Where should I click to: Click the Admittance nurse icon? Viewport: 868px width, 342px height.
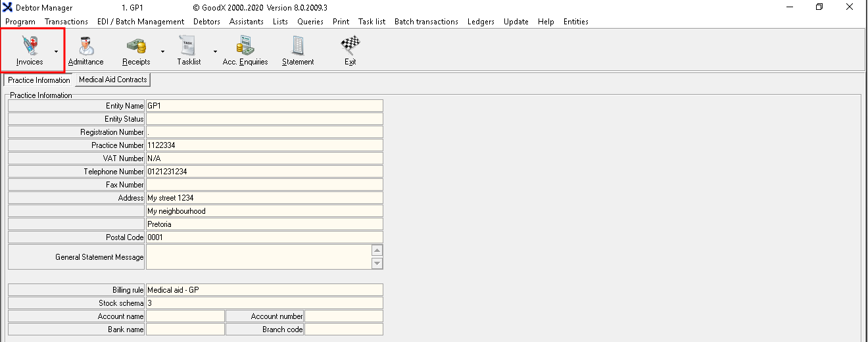pyautogui.click(x=85, y=45)
